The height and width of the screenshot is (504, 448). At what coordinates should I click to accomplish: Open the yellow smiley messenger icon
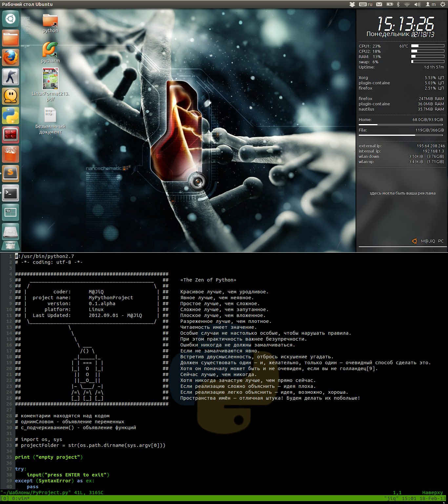pos(10,96)
